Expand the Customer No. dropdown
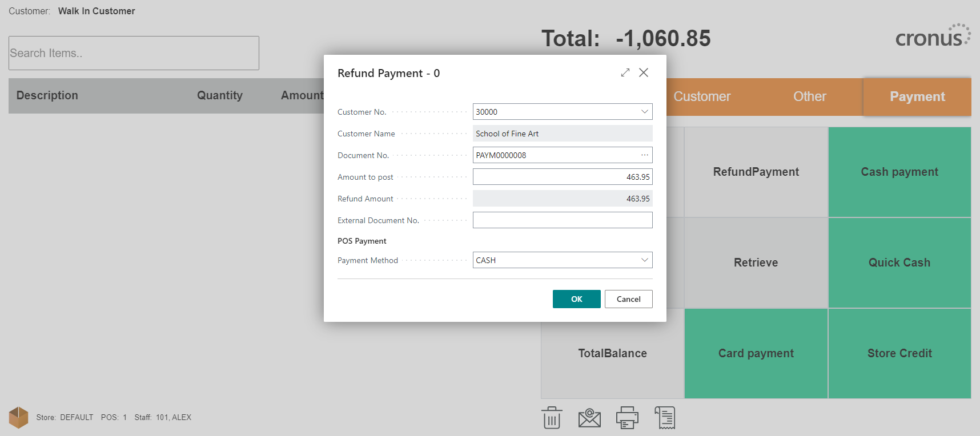The width and height of the screenshot is (980, 436). 644,112
